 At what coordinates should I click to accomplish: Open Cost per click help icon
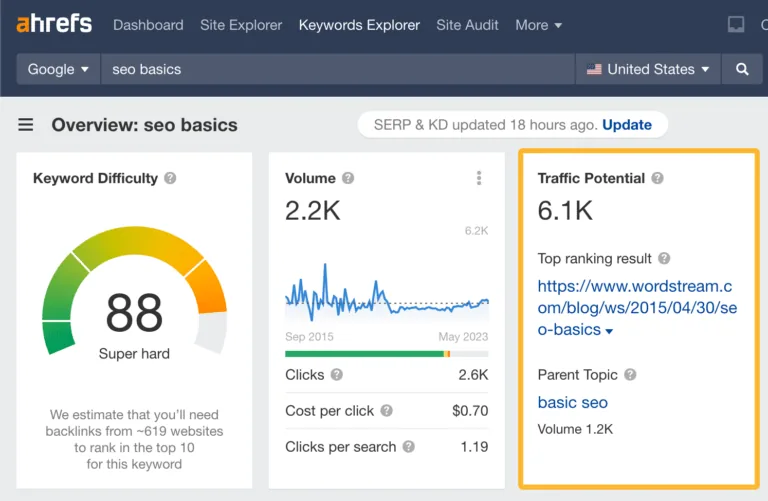point(386,411)
